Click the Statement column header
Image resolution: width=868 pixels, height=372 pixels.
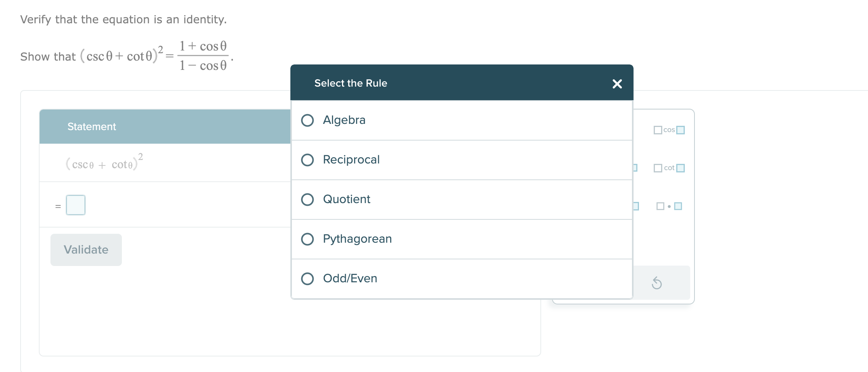click(92, 127)
